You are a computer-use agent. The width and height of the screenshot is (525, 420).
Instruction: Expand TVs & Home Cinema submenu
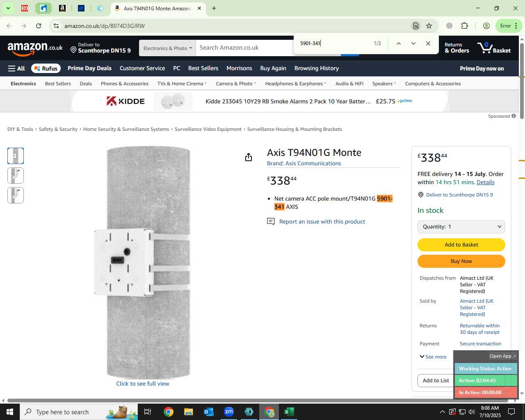tap(182, 84)
